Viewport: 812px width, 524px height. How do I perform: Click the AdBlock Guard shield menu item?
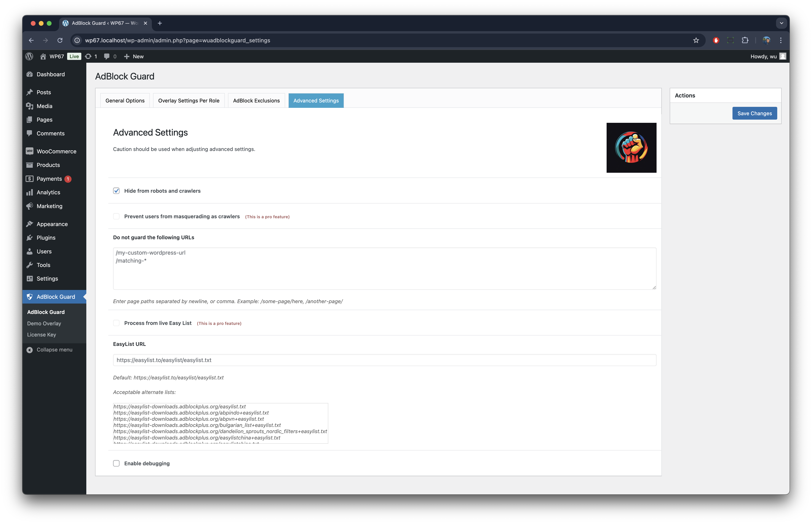(x=55, y=297)
